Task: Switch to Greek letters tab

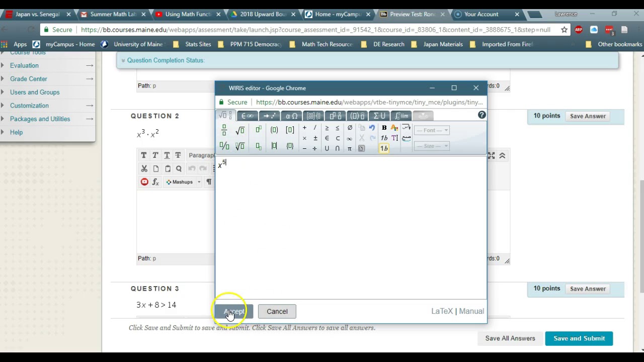Action: [x=291, y=116]
